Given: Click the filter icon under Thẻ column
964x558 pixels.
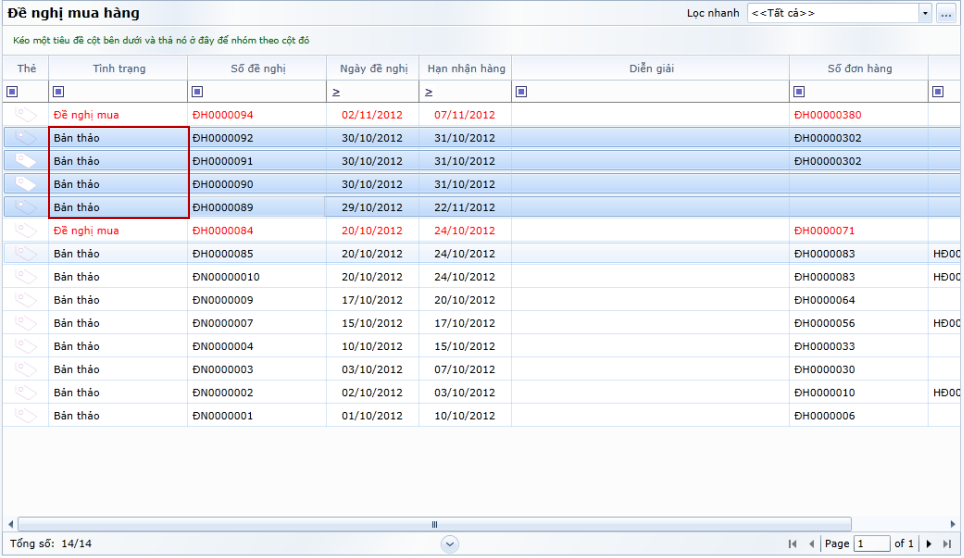Looking at the screenshot, I should click(x=12, y=92).
